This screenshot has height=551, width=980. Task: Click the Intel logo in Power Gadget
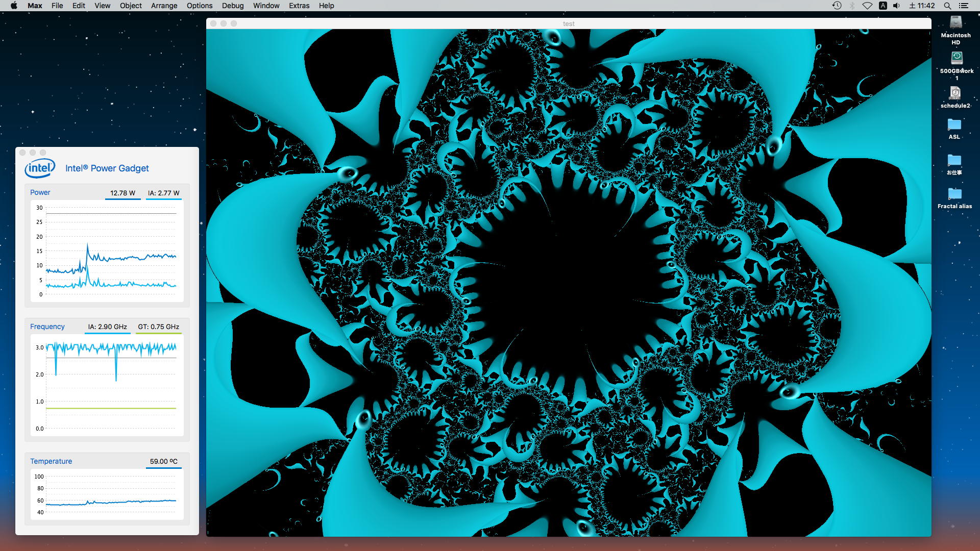[40, 168]
